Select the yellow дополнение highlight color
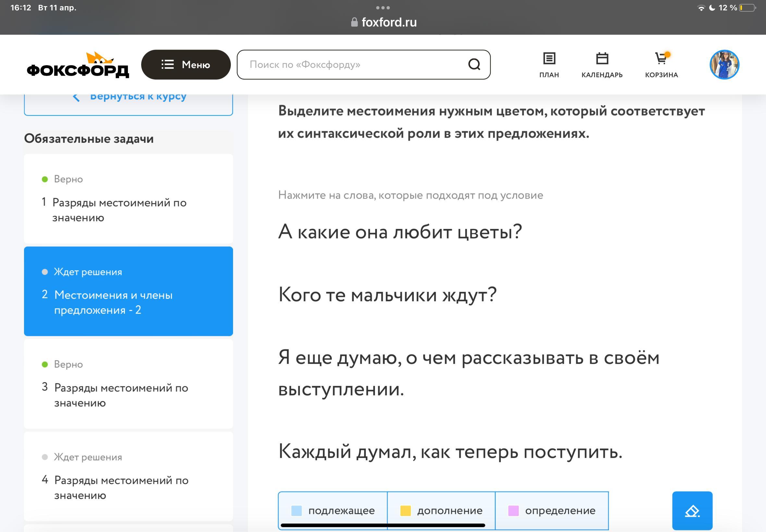The image size is (766, 532). [x=441, y=510]
